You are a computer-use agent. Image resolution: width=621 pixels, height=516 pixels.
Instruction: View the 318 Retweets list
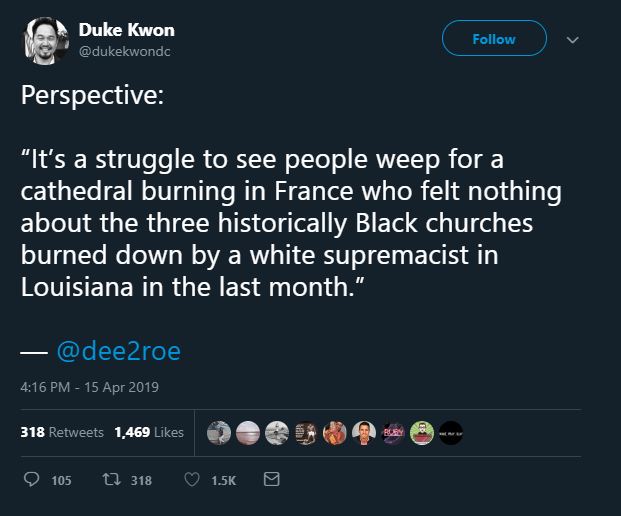click(x=62, y=432)
